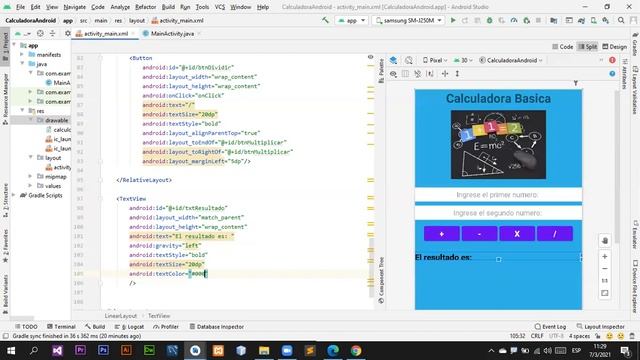Screen dimensions: 640x360
Task: Open Chrome from the Windows taskbar
Action: tap(356, 351)
